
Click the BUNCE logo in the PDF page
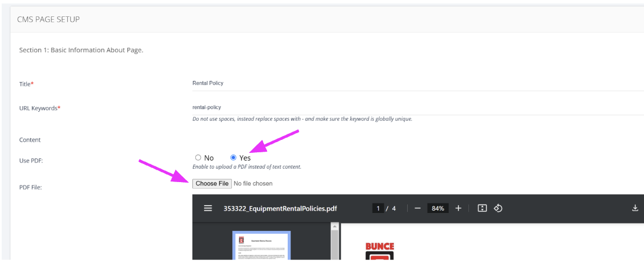379,251
